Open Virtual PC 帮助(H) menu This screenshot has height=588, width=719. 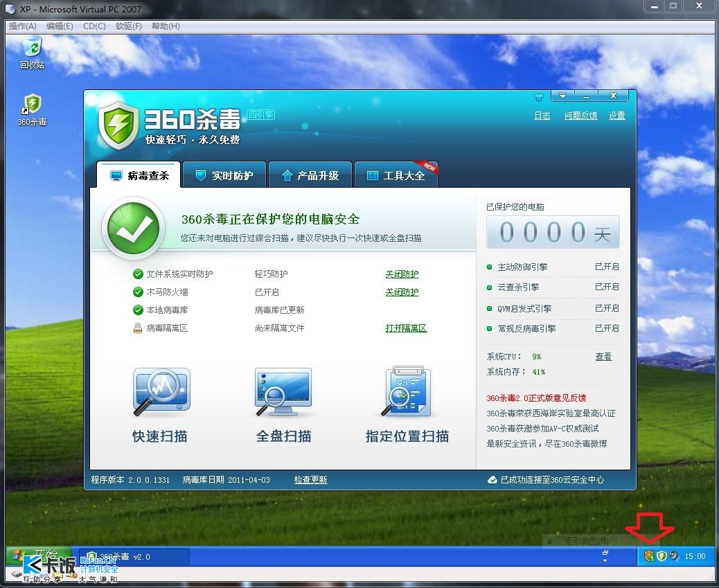coord(166,26)
